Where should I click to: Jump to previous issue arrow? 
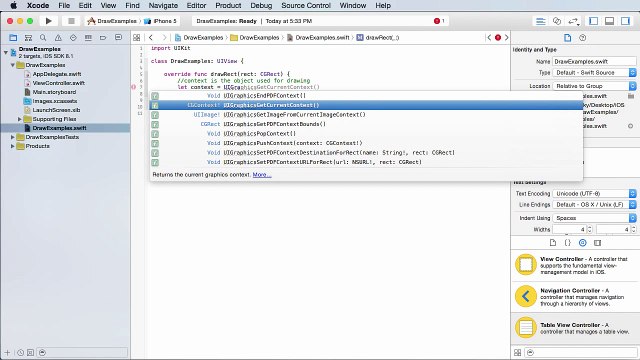tap(489, 38)
